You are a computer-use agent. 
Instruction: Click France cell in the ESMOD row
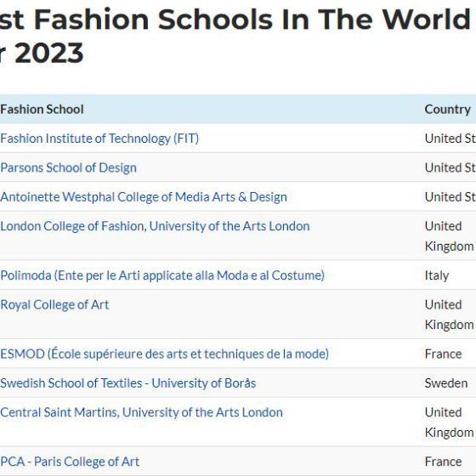(x=443, y=354)
